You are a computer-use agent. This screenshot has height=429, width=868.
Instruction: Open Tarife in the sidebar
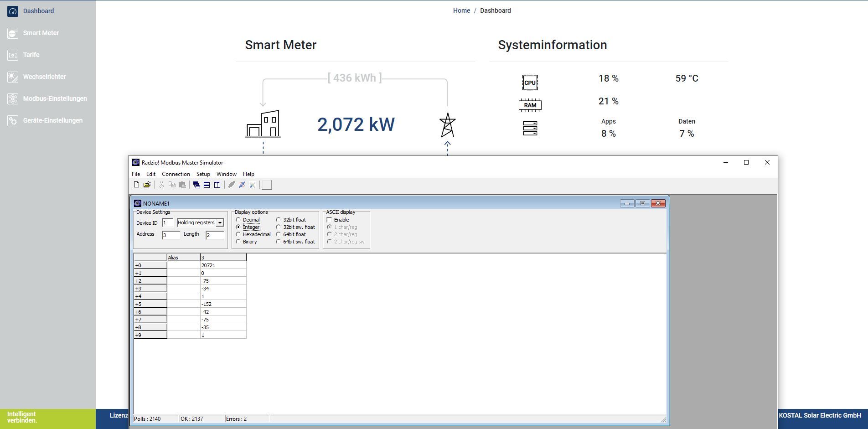coord(31,55)
